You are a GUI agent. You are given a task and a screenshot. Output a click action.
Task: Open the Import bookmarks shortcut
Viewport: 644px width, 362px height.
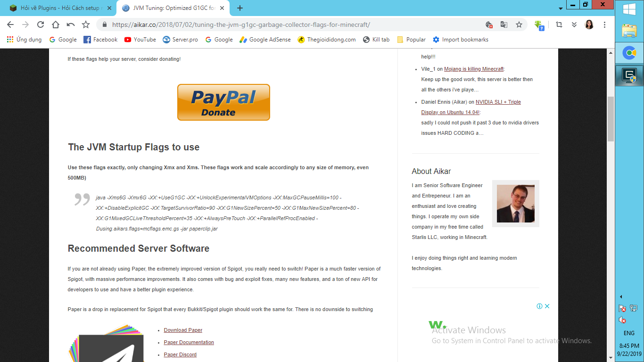[461, 40]
